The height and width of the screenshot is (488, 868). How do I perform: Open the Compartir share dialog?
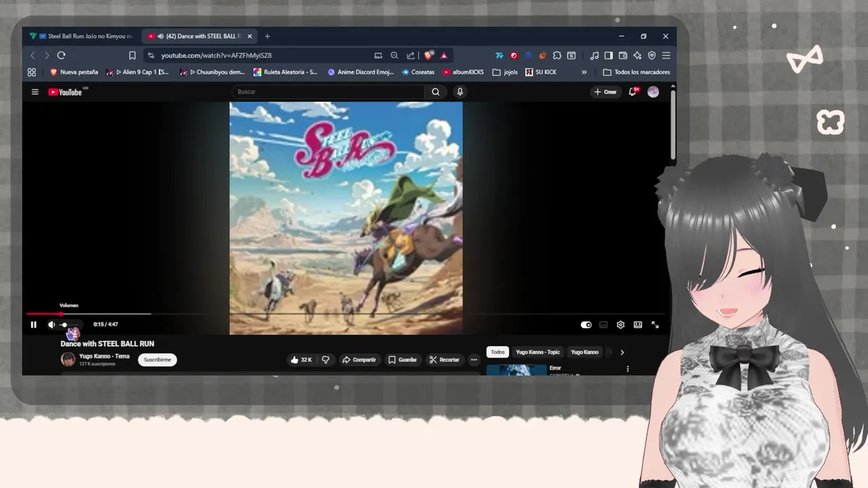pyautogui.click(x=359, y=360)
